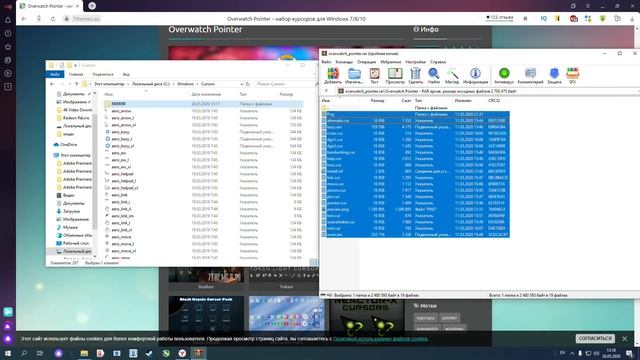
Task: Open Команды menu in WinRAR
Action: coord(344,62)
